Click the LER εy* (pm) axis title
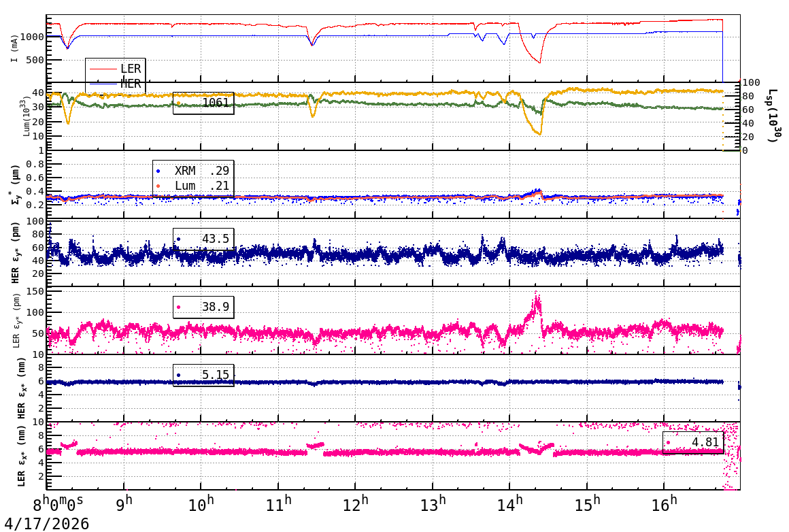The image size is (789, 532). (16, 321)
